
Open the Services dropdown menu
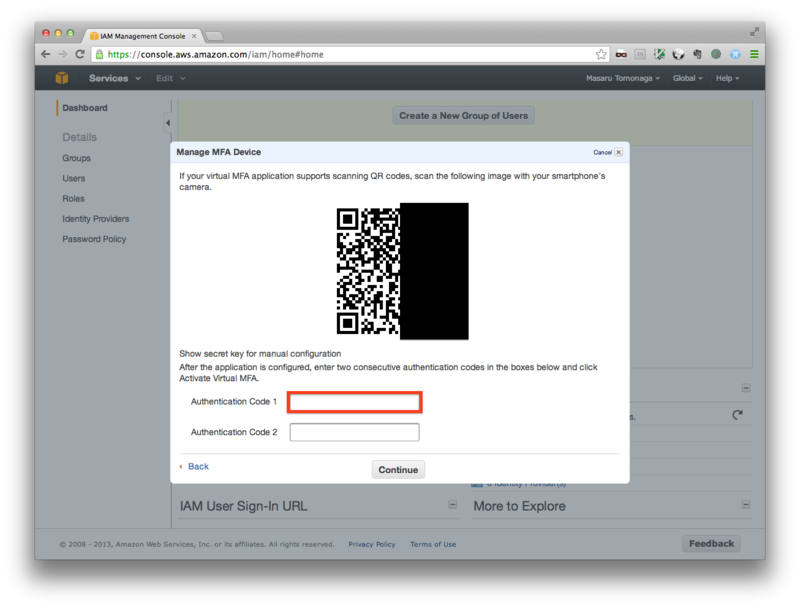click(114, 78)
